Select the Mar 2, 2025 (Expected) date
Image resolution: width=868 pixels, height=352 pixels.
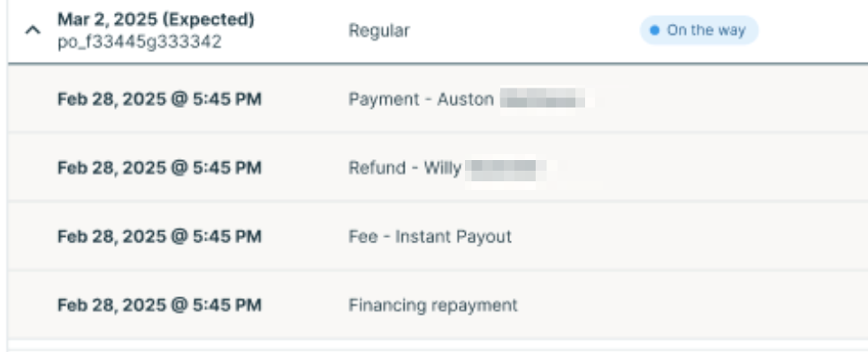(156, 20)
